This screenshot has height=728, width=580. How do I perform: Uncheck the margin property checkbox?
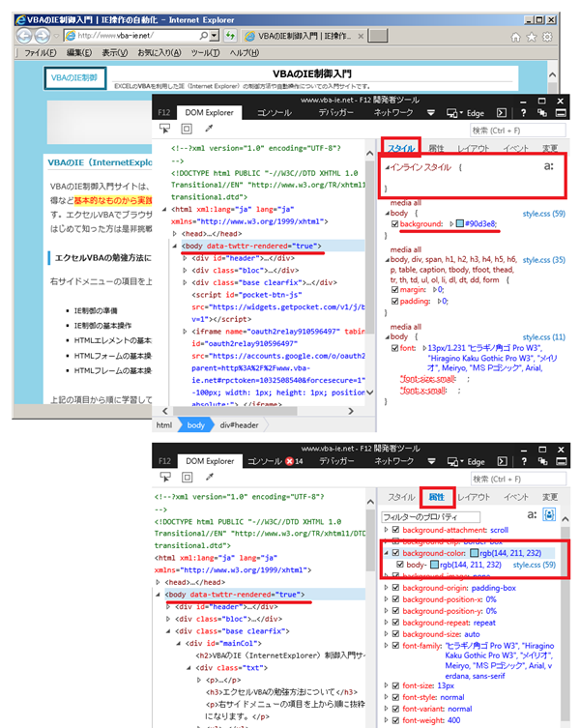click(394, 290)
